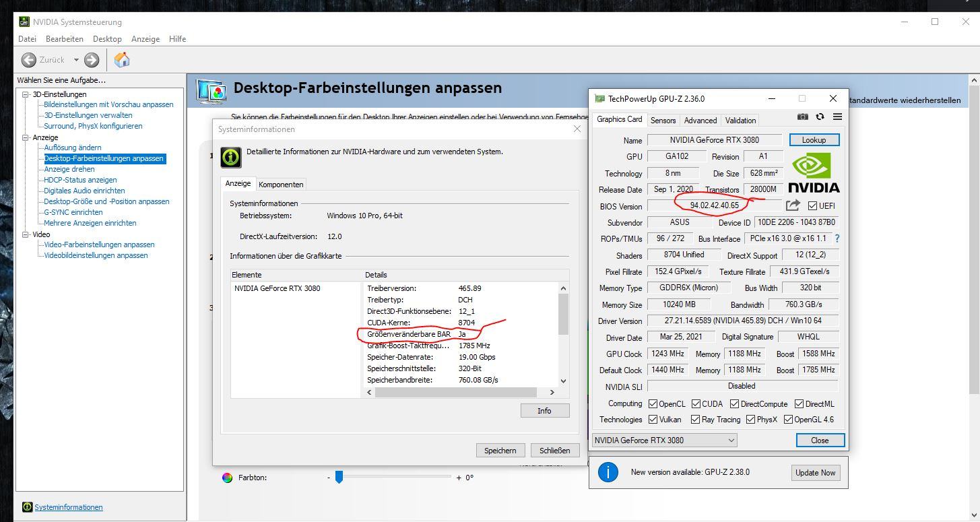Viewport: 980px width, 522px height.
Task: Click Systeminformationen icon at bottom left
Action: [27, 507]
